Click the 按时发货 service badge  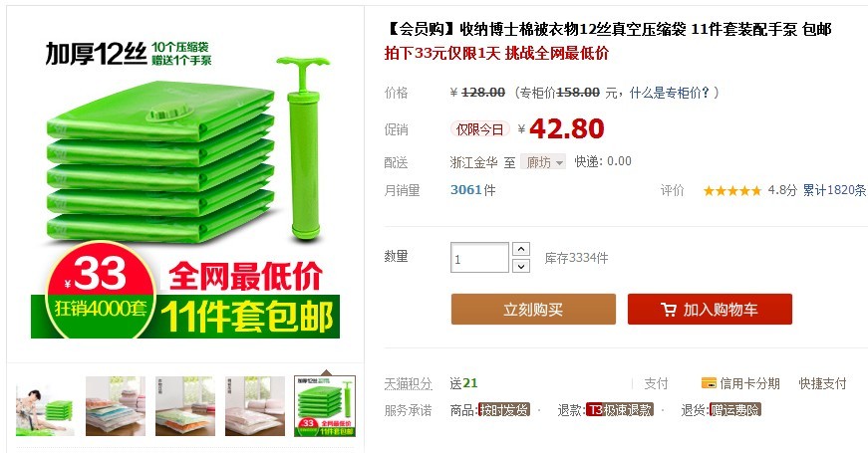coord(504,410)
